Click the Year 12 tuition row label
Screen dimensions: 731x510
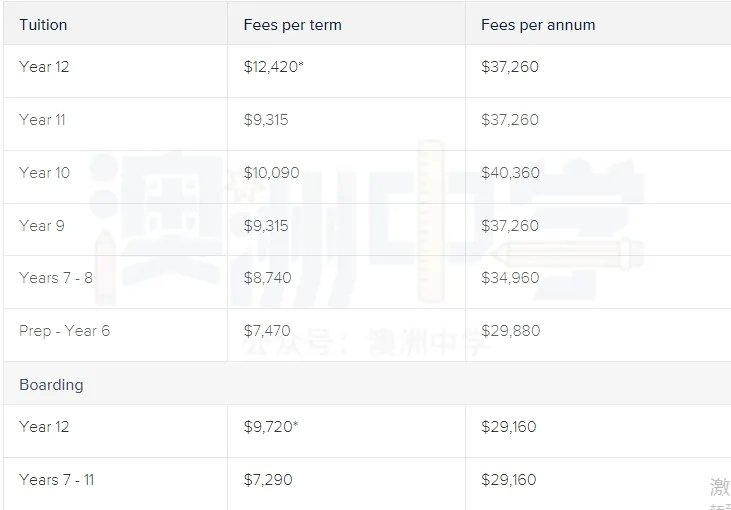(44, 67)
